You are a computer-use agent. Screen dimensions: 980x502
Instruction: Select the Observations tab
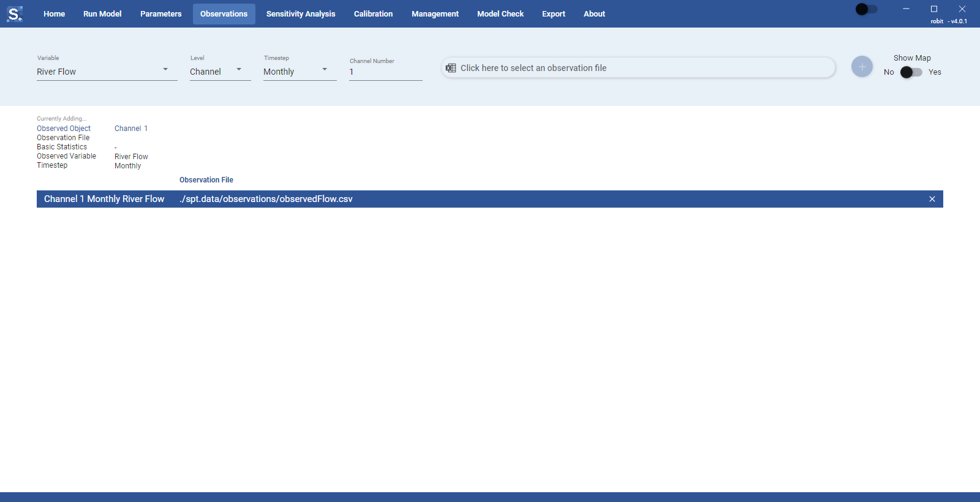pyautogui.click(x=224, y=14)
